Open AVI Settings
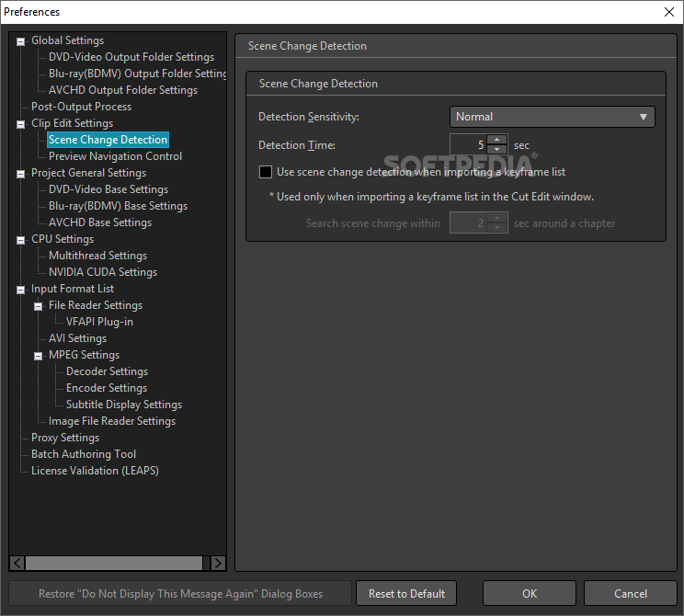 [77, 338]
